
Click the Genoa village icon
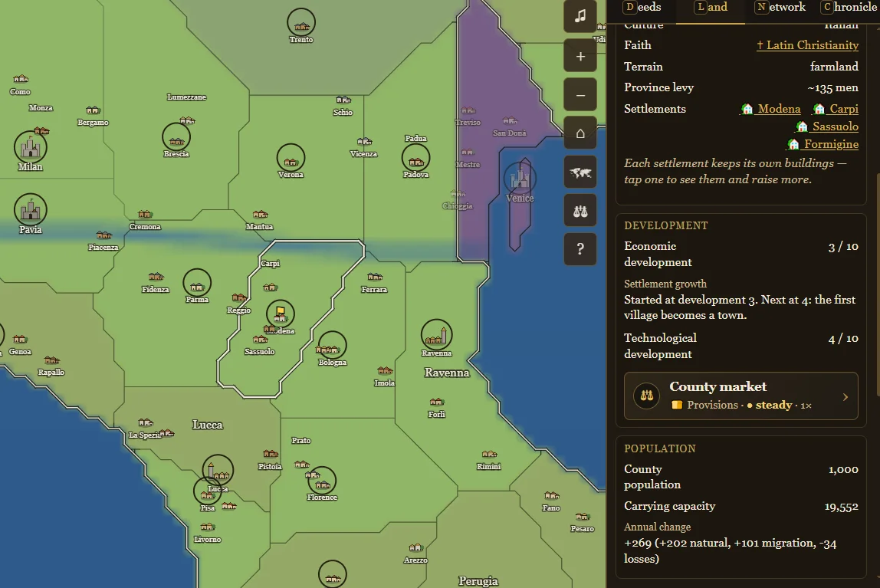pos(20,339)
